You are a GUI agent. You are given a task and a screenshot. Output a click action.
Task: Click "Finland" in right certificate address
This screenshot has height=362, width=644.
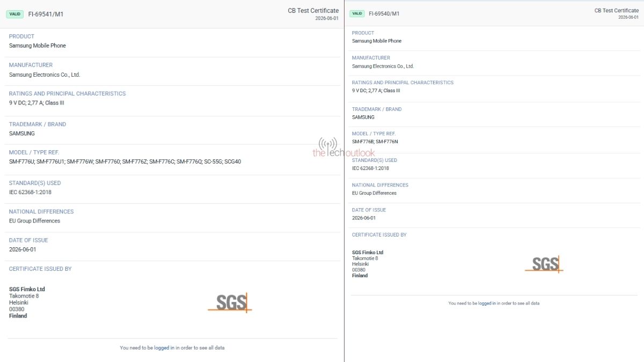click(x=360, y=276)
